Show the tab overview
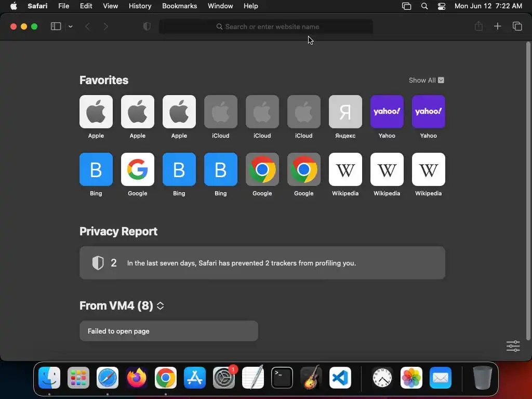 517,26
